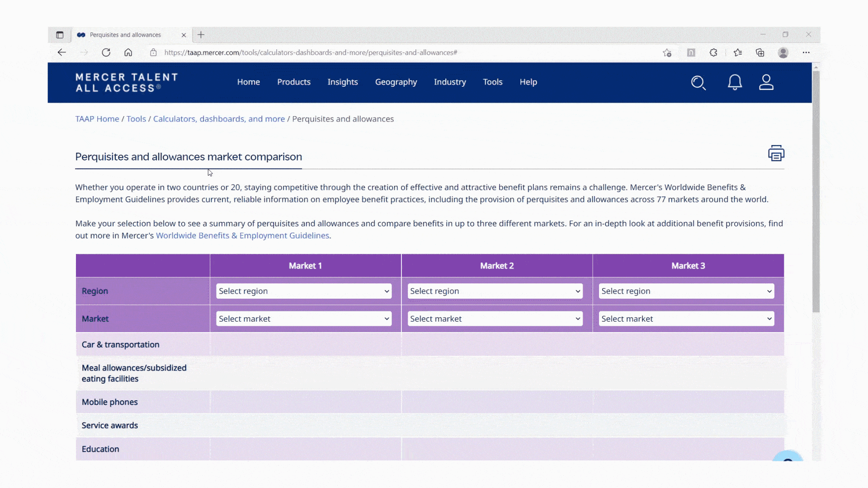Click the user account icon on the navbar
The height and width of the screenshot is (488, 868).
coord(766,83)
